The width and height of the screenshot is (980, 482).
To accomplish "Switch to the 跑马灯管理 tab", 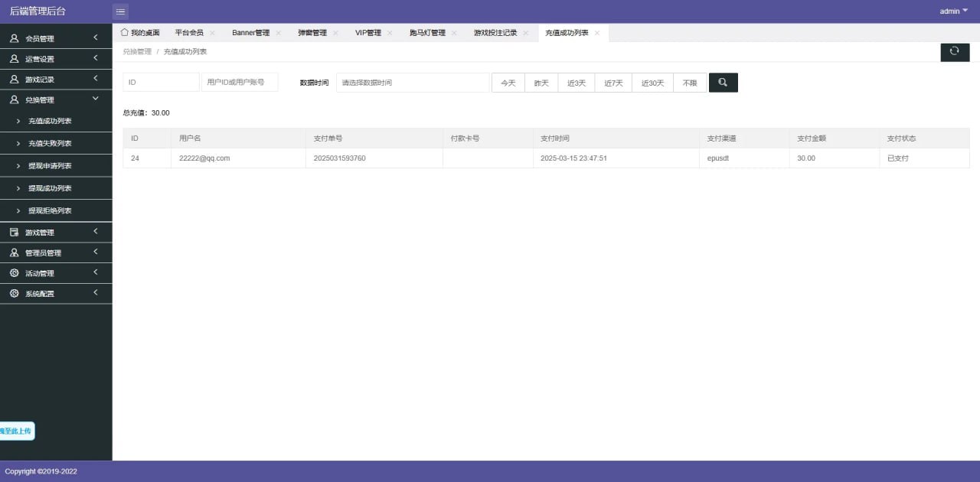I will click(x=426, y=32).
